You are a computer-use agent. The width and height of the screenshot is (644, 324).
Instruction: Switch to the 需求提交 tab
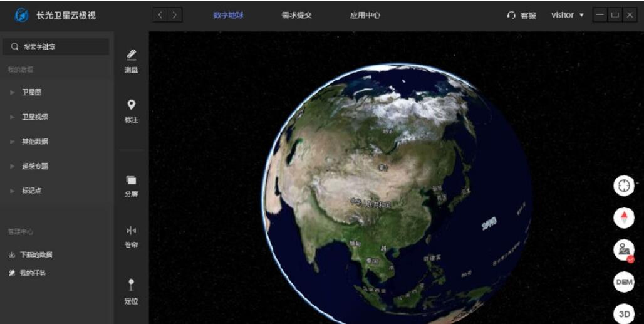point(296,15)
